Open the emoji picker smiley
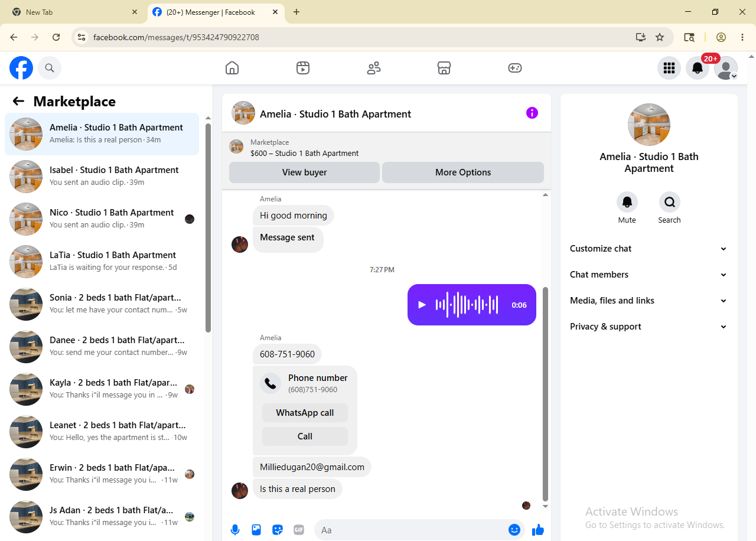 tap(514, 530)
